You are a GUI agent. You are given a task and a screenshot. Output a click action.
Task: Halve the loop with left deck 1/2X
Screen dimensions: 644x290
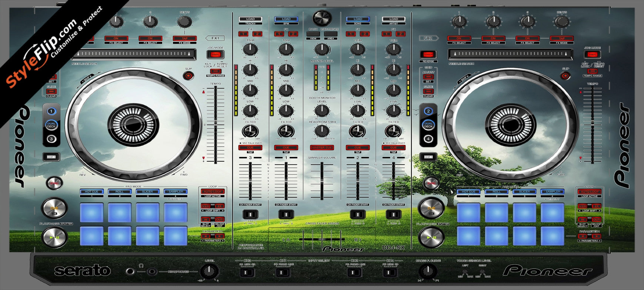tap(206, 206)
